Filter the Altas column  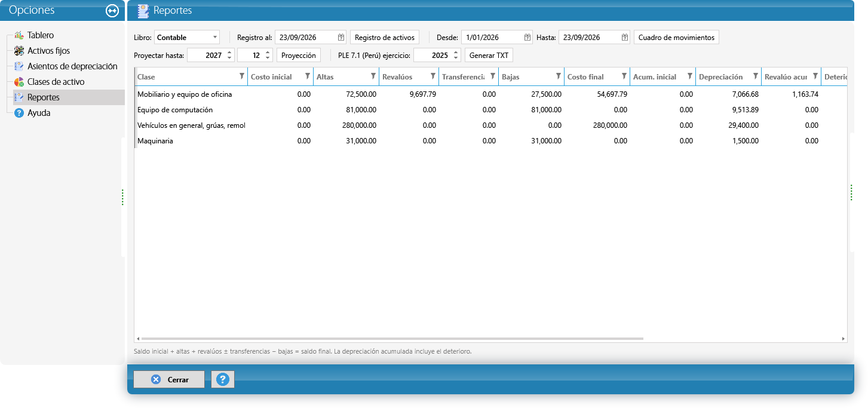(373, 76)
